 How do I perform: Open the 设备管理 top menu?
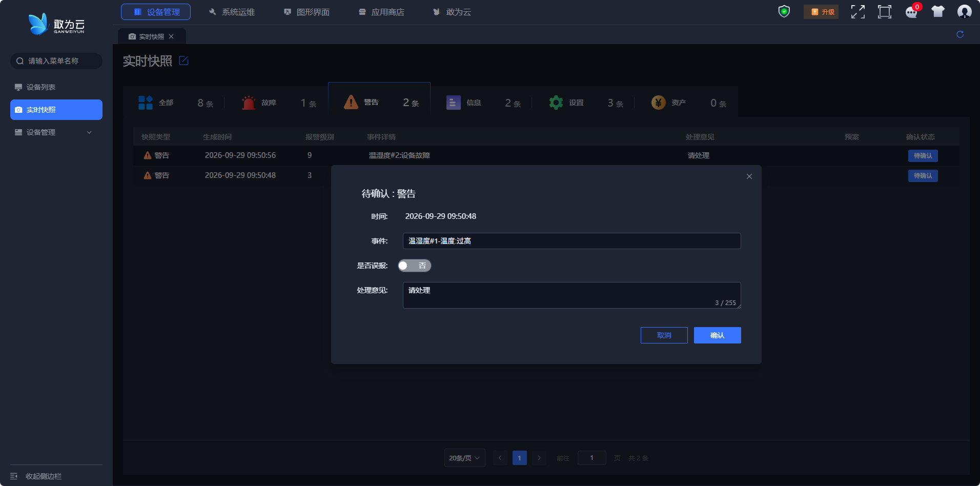(156, 12)
